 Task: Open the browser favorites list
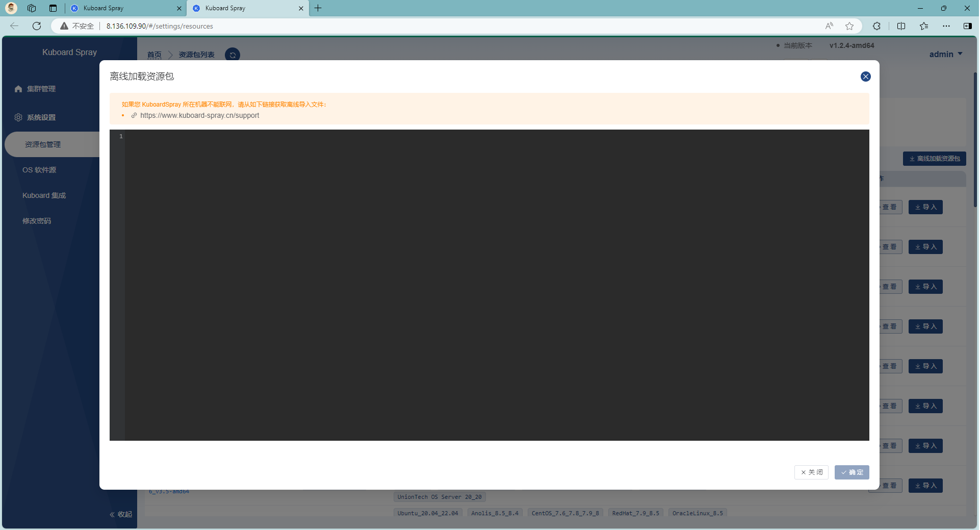[923, 26]
